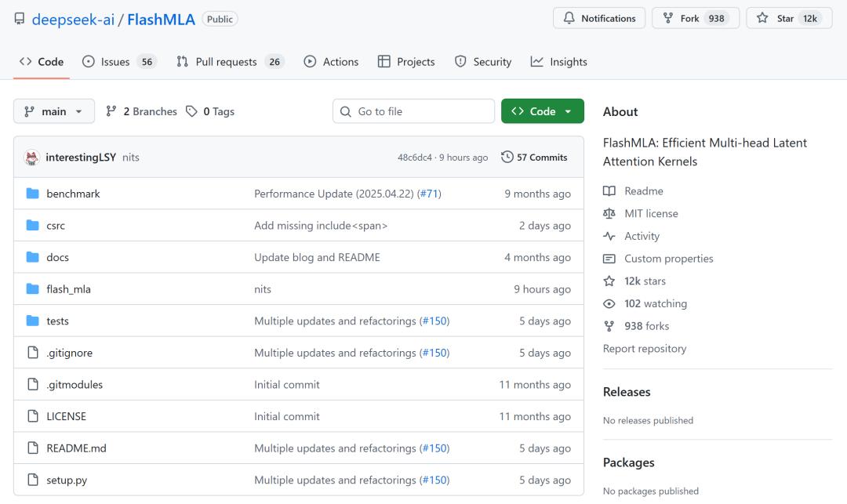This screenshot has height=504, width=847.
Task: Open the Notifications subscription button
Action: pyautogui.click(x=599, y=18)
